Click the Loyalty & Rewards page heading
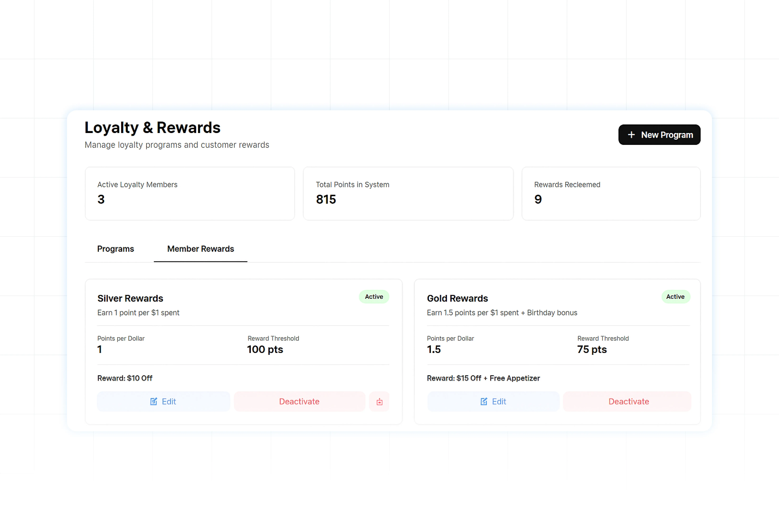This screenshot has height=532, width=779. coord(152,128)
